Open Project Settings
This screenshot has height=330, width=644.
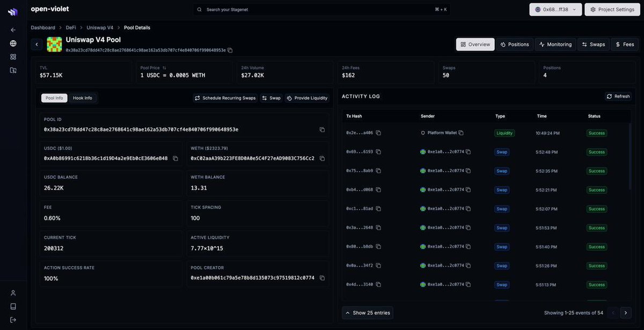(x=612, y=10)
